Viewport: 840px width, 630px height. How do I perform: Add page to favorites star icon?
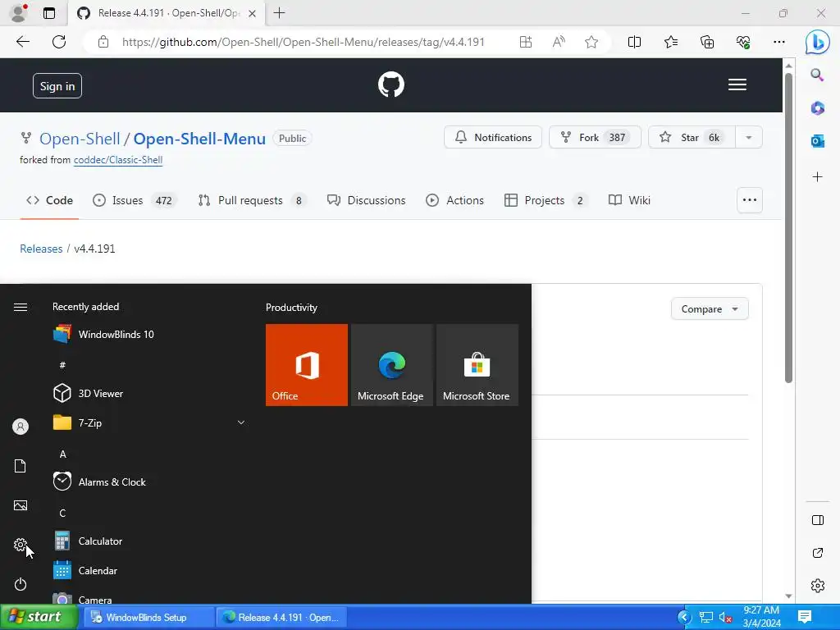pyautogui.click(x=591, y=42)
